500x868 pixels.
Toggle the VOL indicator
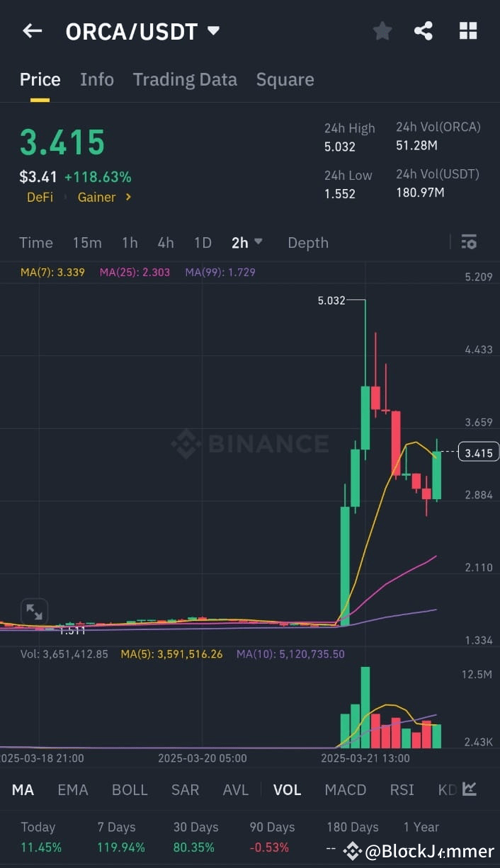(287, 789)
